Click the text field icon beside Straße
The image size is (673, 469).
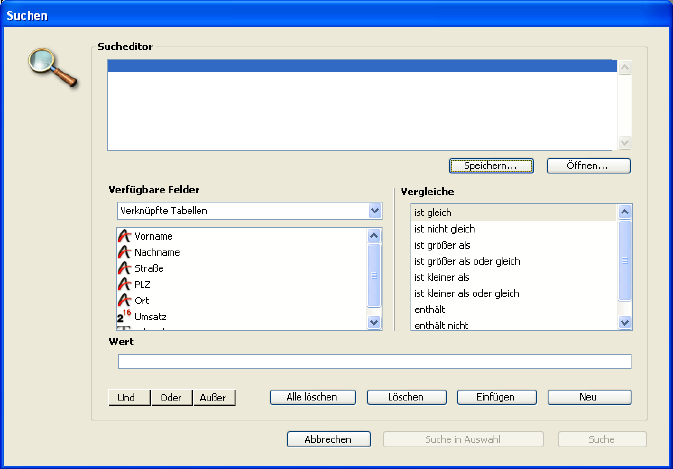point(125,268)
